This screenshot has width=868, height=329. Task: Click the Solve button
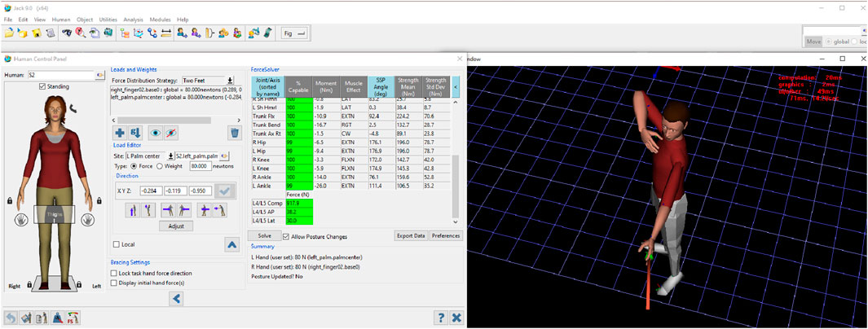click(263, 236)
